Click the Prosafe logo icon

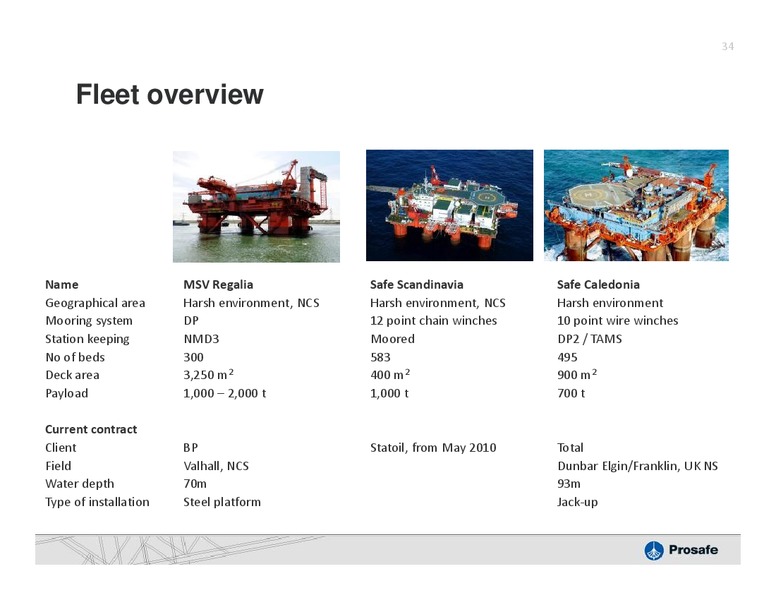[653, 550]
